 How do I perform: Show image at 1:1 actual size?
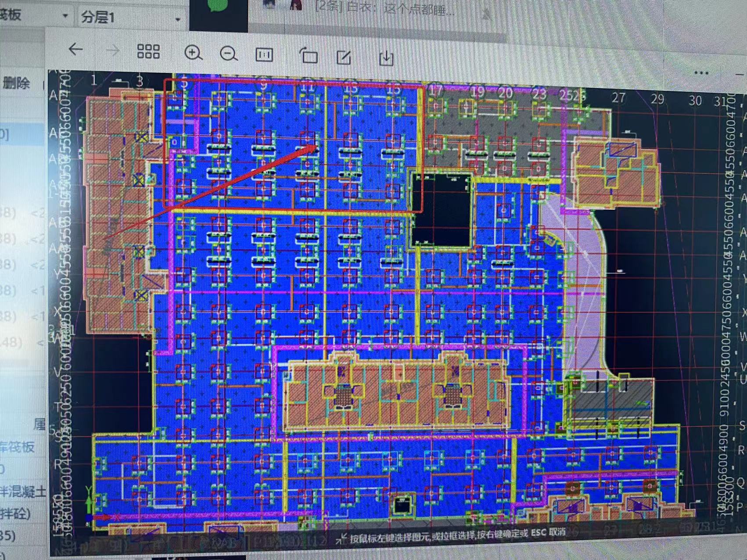click(x=264, y=55)
